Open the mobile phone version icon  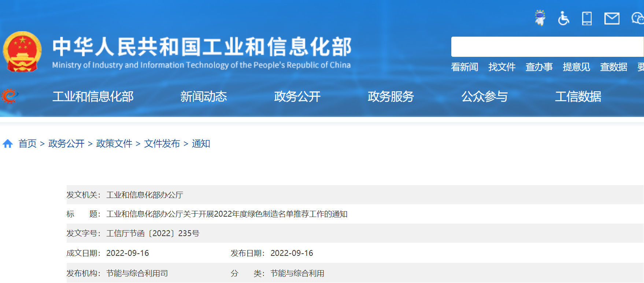(x=587, y=18)
